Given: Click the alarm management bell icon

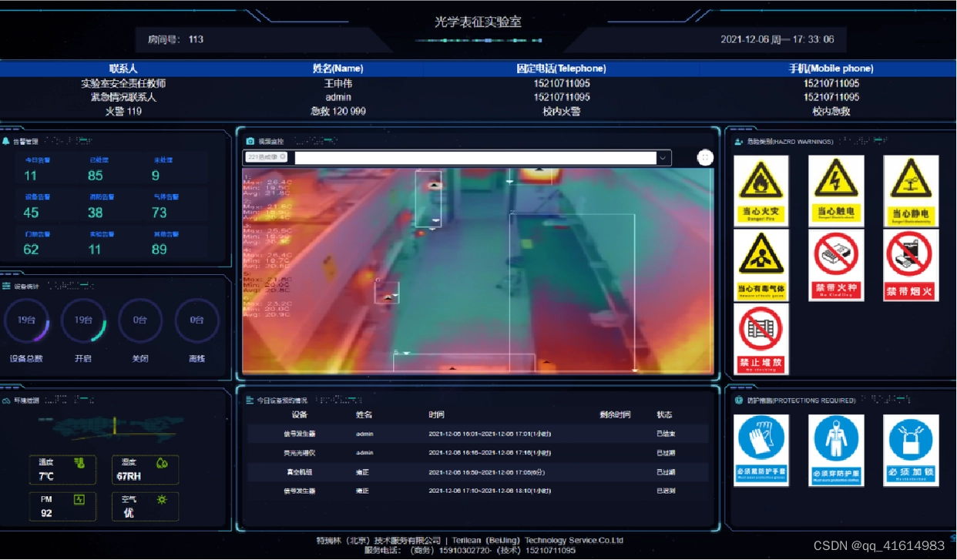Looking at the screenshot, I should point(6,142).
